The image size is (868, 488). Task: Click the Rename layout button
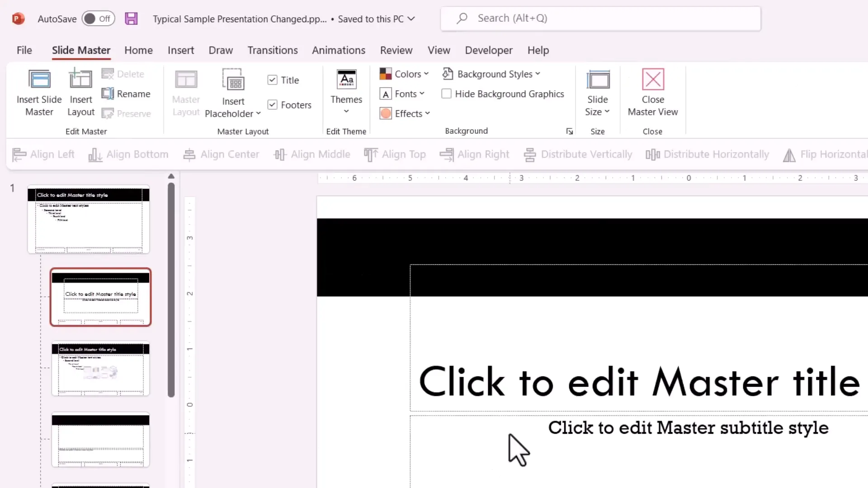[126, 94]
